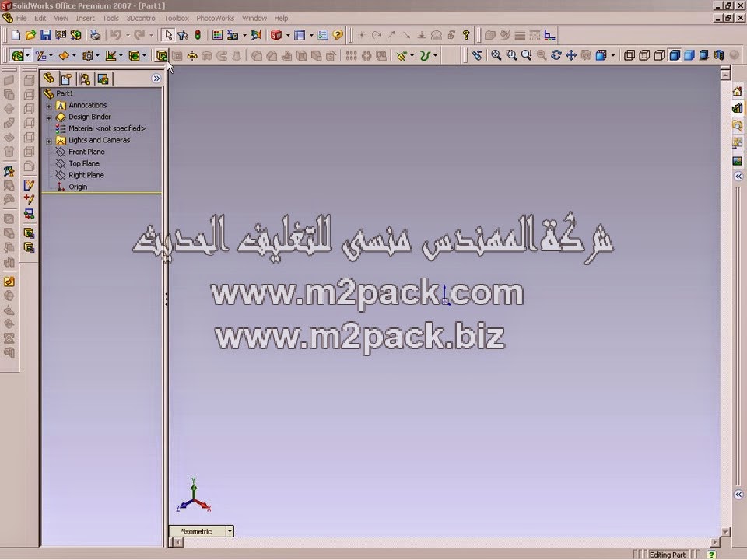Open the Tools menu
Image resolution: width=747 pixels, height=560 pixels.
pos(110,18)
